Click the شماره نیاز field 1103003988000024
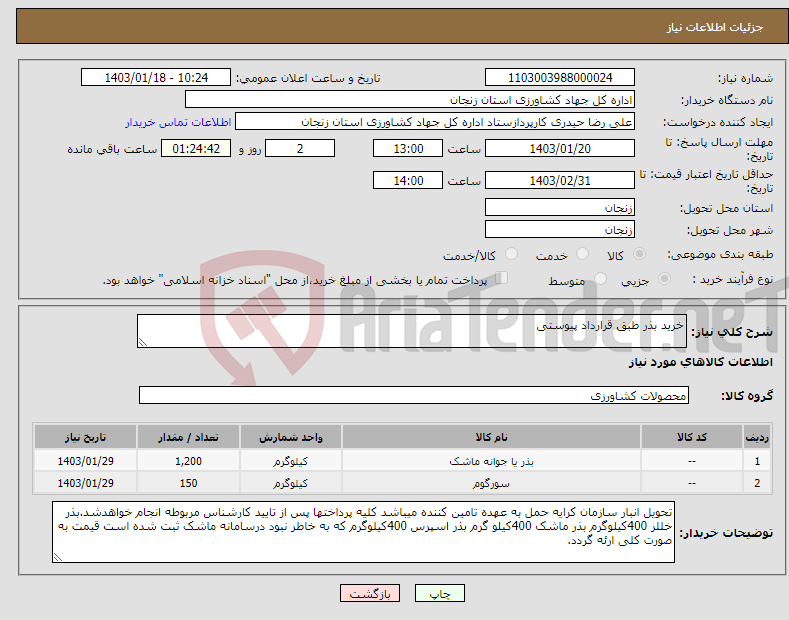The image size is (789, 620). (560, 78)
